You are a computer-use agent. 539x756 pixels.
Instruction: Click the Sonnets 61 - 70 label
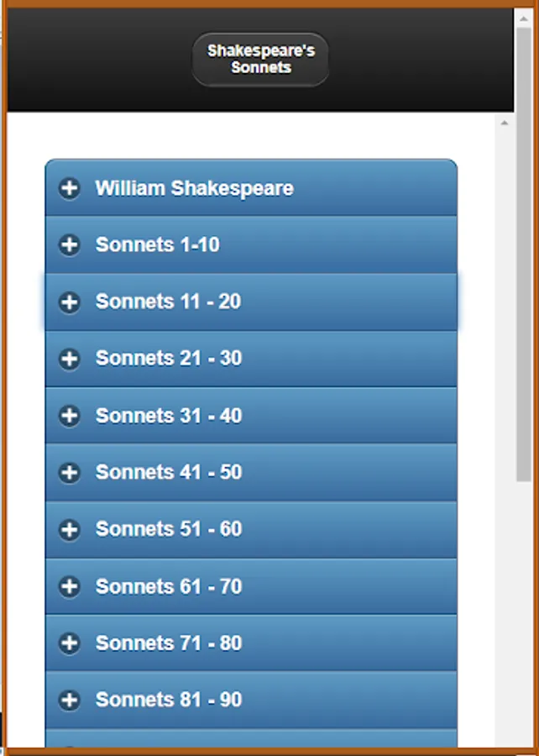(169, 586)
